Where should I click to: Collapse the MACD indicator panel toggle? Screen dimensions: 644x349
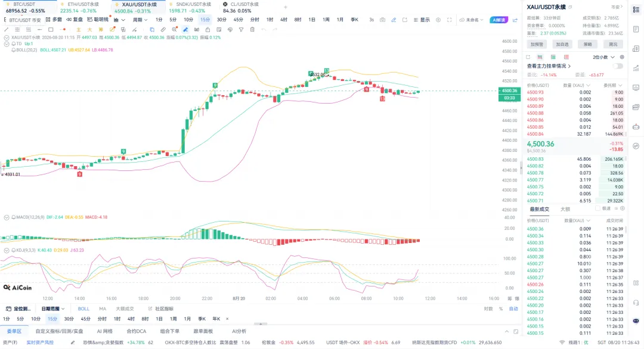[7, 217]
